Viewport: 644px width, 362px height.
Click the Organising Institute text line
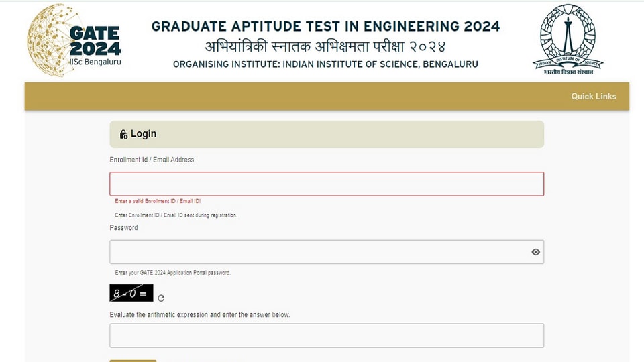click(x=325, y=64)
